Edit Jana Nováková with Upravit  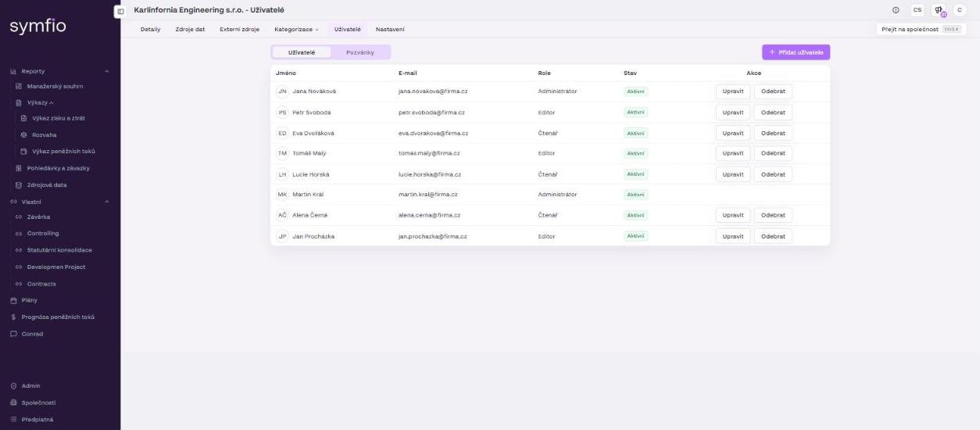pyautogui.click(x=733, y=91)
